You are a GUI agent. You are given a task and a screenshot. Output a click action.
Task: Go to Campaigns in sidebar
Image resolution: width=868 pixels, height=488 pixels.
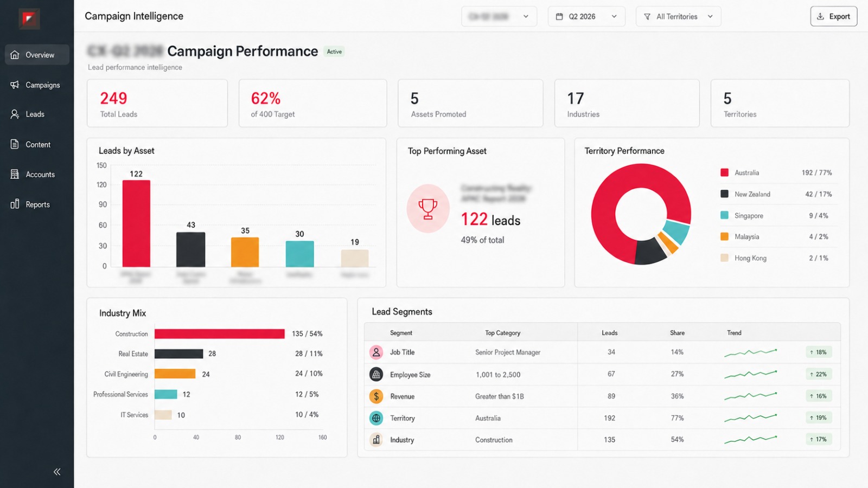[37, 85]
